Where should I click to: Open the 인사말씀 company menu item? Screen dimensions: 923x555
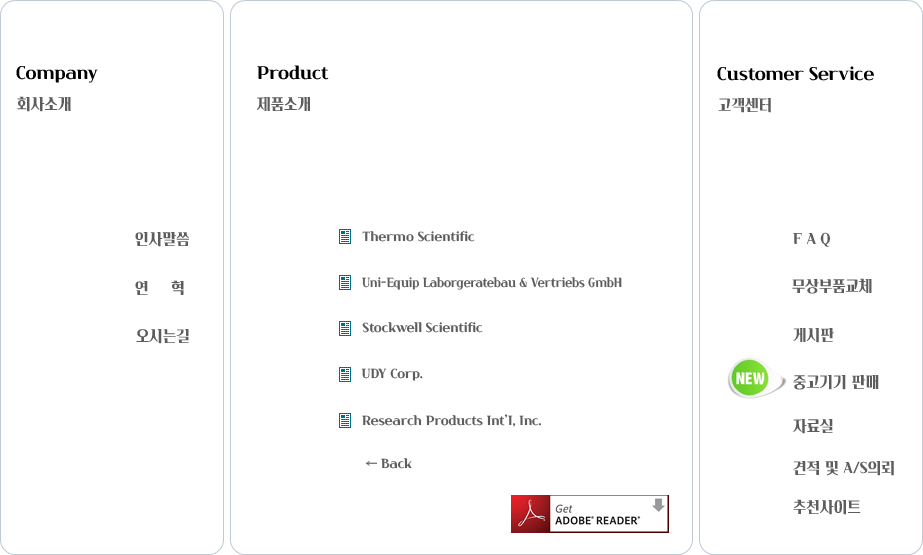coord(162,239)
